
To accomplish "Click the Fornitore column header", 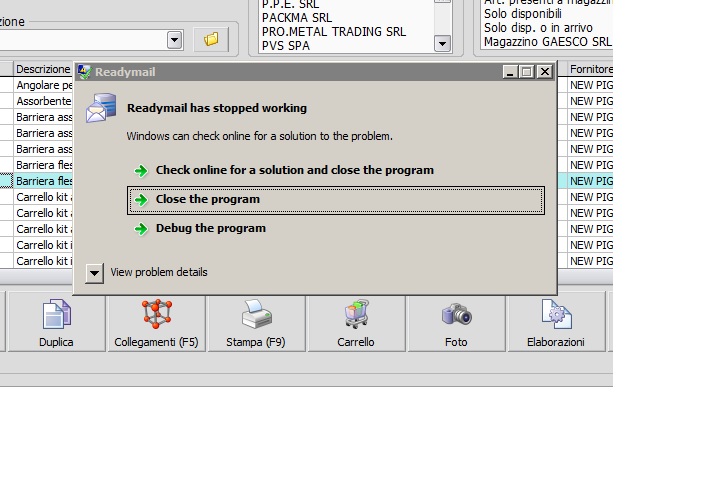I will coord(591,69).
